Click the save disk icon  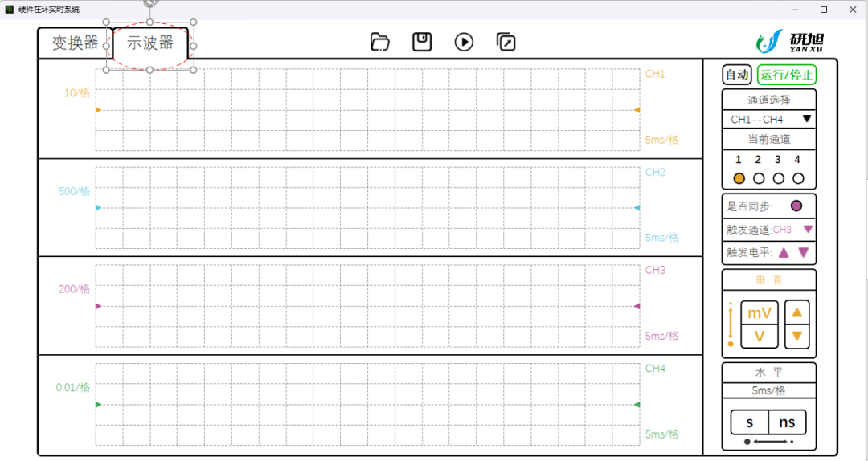click(422, 42)
